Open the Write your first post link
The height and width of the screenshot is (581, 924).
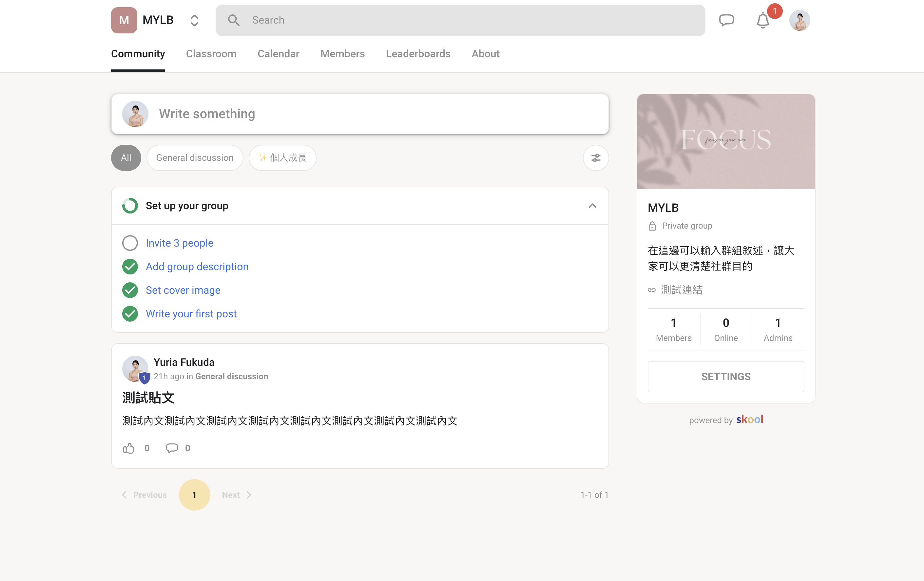point(191,313)
